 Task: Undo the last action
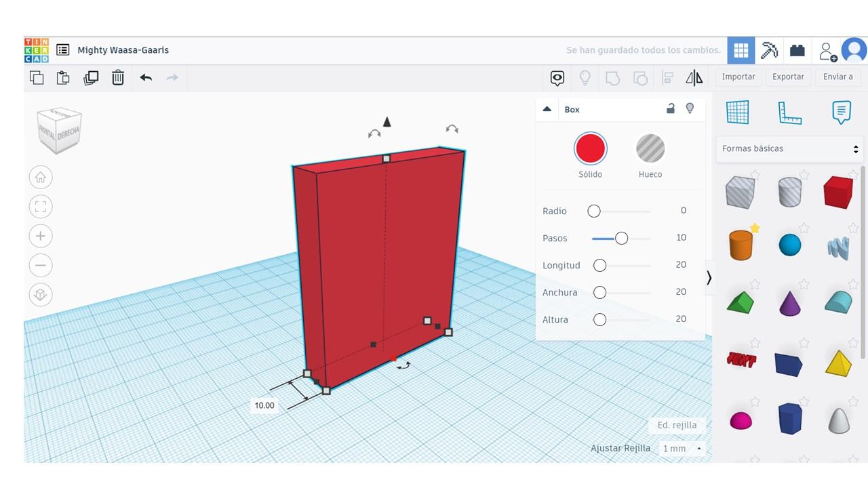pyautogui.click(x=146, y=77)
